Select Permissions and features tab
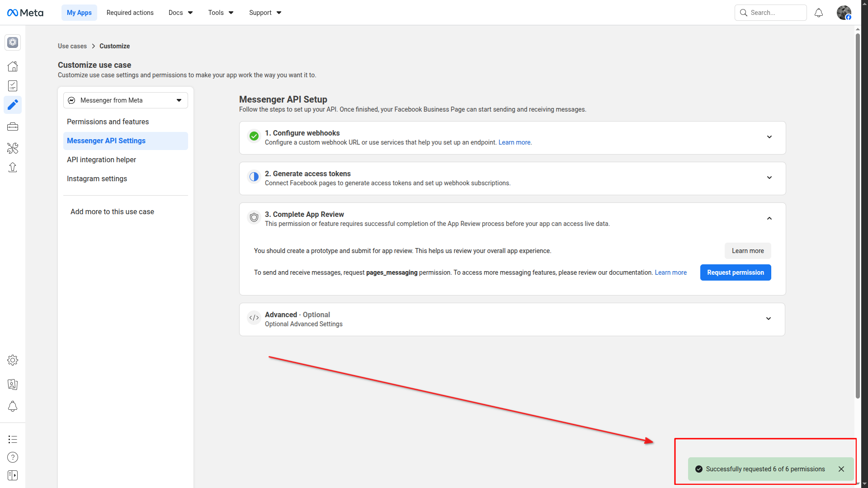This screenshot has height=488, width=868. coord(108,122)
